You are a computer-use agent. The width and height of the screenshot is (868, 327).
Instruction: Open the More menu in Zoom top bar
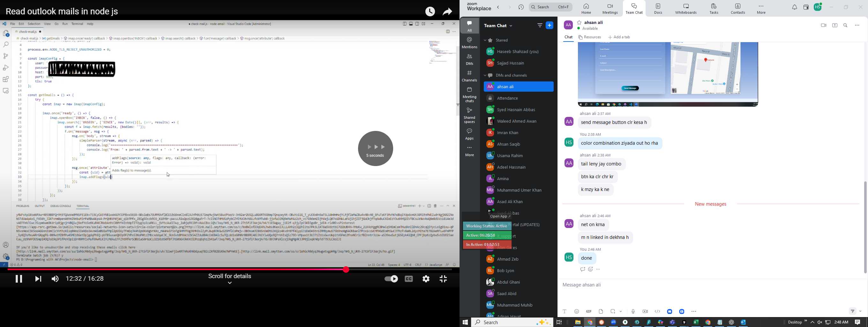(761, 9)
